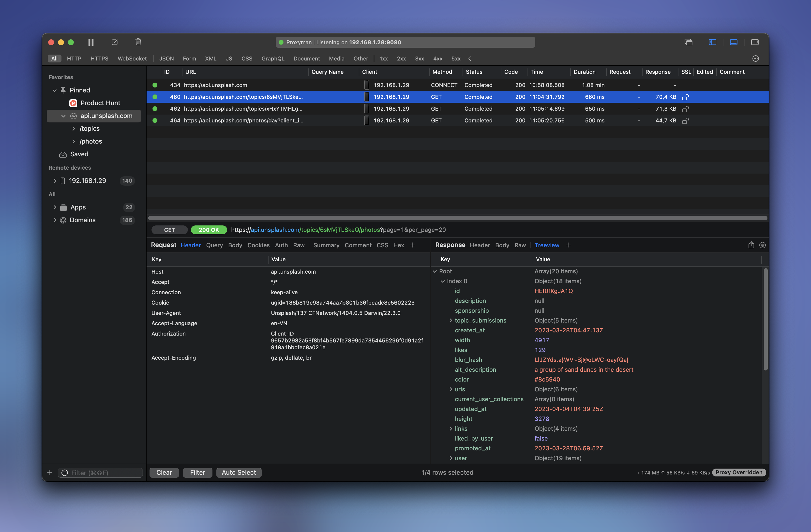Show only Media requests
Viewport: 811px width, 532px height.
pos(336,59)
